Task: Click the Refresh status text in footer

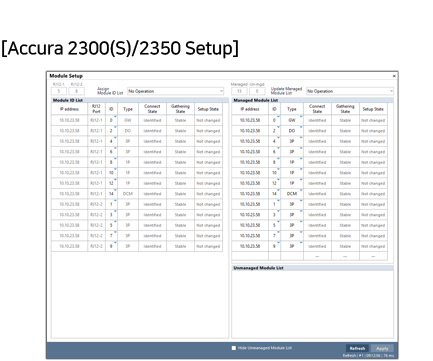Action: coord(368,356)
